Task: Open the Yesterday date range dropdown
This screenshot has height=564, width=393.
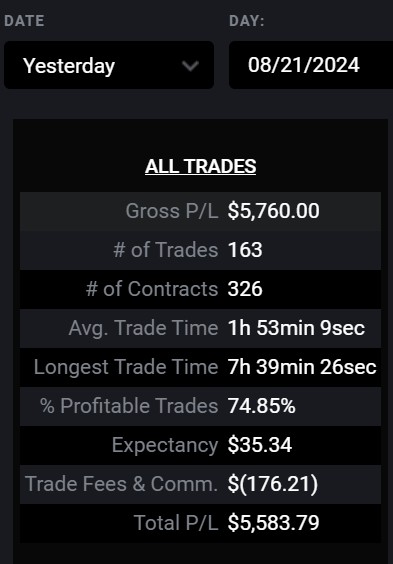Action: 109,65
